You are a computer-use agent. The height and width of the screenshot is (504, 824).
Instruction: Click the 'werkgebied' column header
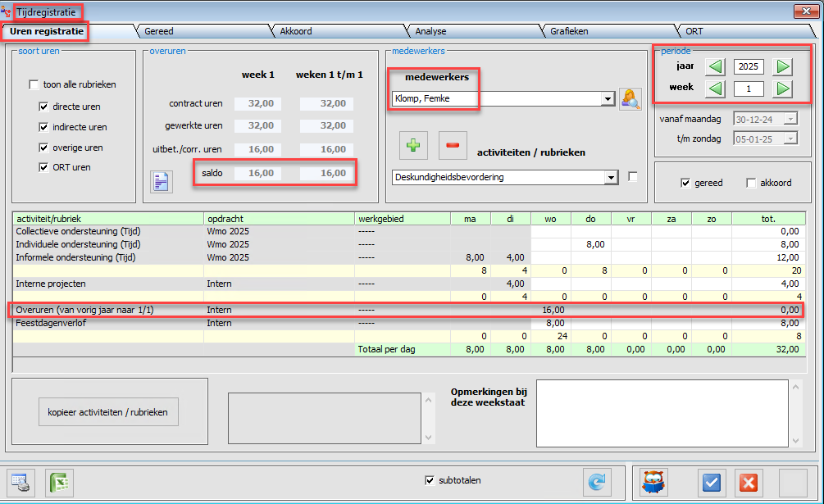pyautogui.click(x=403, y=219)
